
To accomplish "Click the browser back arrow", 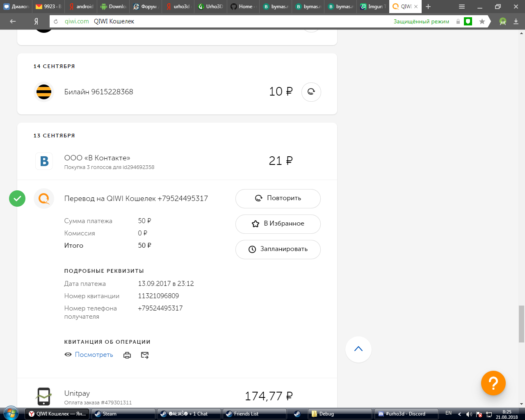I will (x=13, y=21).
